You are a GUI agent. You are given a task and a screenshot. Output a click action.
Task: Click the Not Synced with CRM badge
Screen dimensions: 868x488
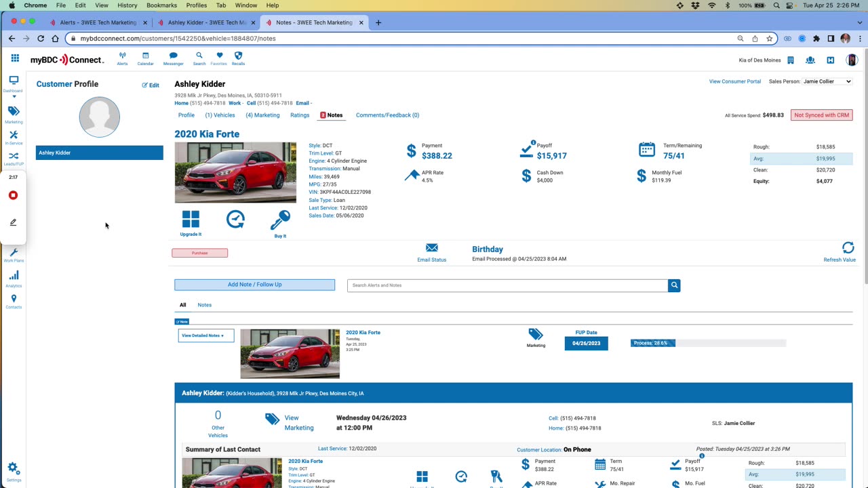tap(821, 115)
